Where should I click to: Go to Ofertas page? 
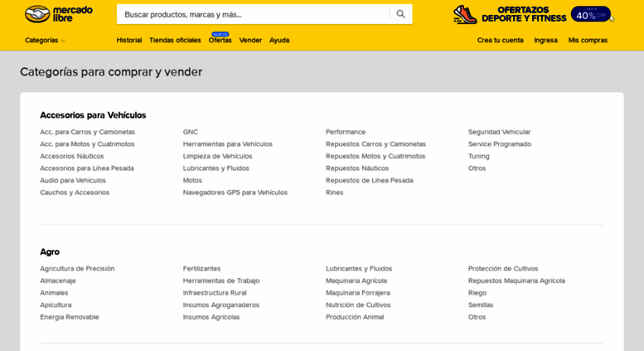pyautogui.click(x=220, y=41)
